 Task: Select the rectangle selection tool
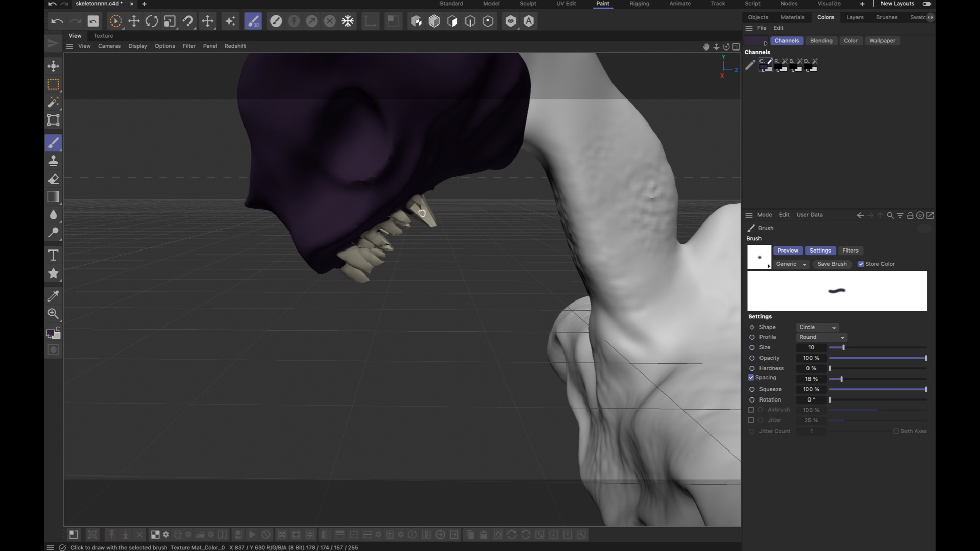click(x=53, y=84)
